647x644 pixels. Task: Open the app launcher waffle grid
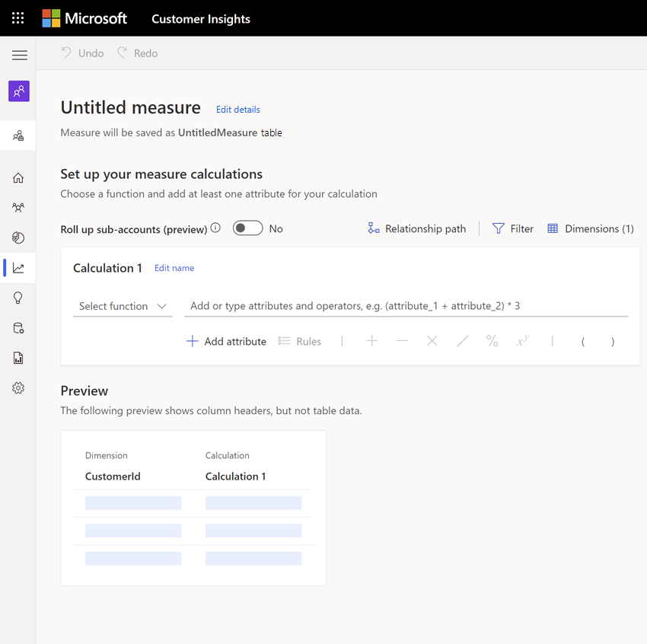coord(18,18)
